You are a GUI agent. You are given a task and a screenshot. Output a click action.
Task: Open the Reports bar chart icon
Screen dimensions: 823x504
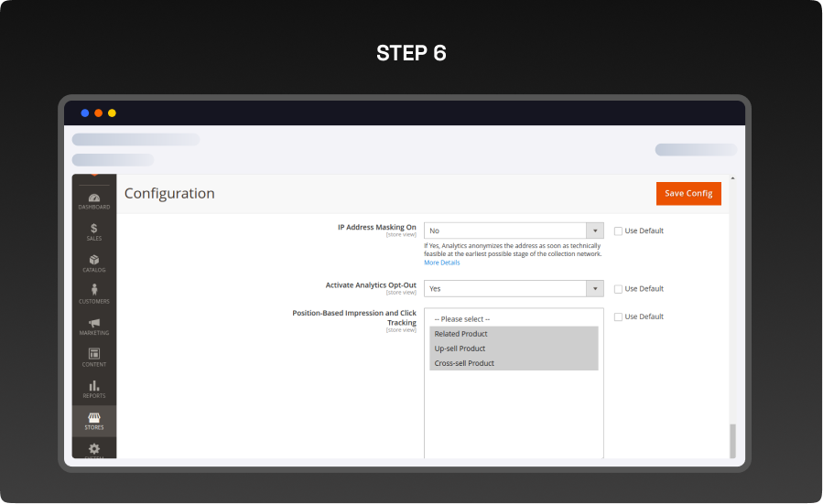(93, 387)
